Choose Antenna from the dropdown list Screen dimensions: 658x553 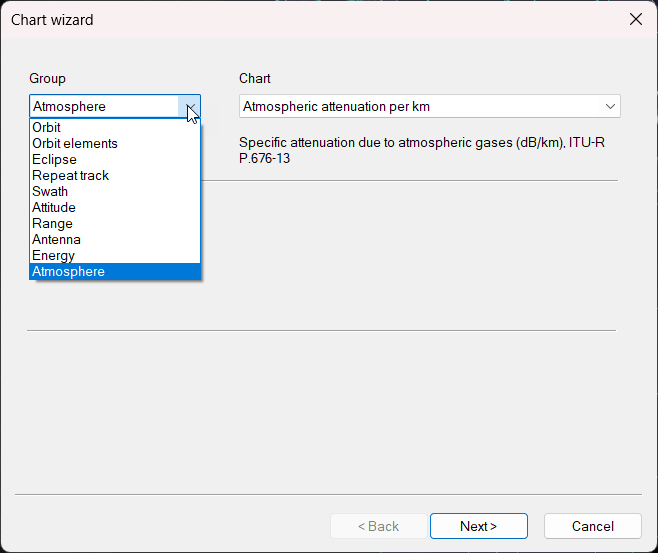pos(56,239)
